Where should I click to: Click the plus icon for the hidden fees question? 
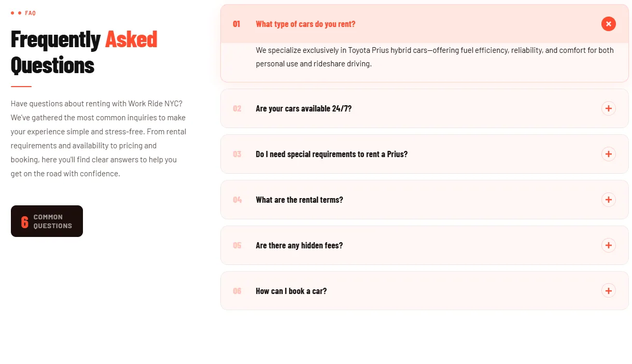(609, 245)
